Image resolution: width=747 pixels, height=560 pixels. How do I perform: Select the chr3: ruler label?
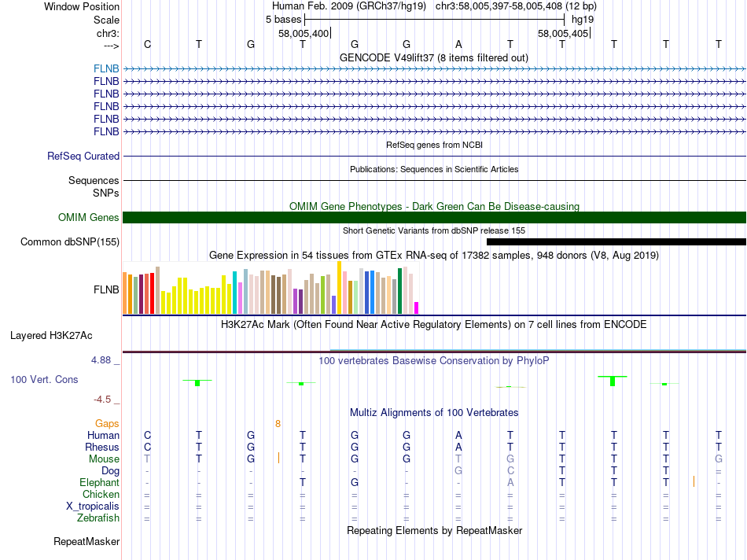point(108,33)
